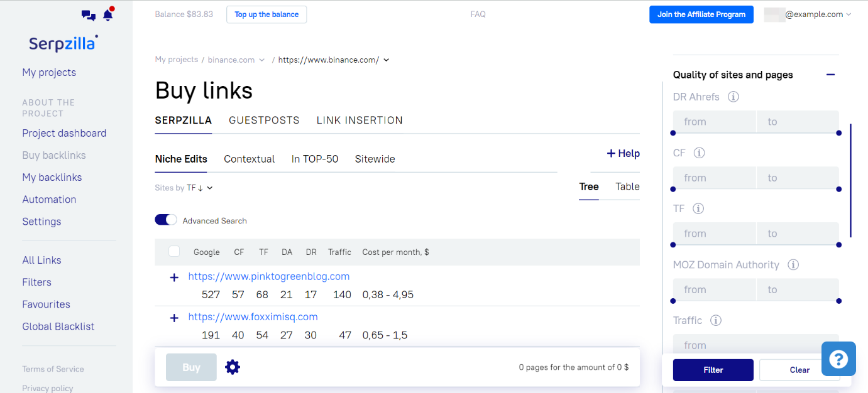The height and width of the screenshot is (393, 868).
Task: Click the CF slider right handle
Action: point(839,189)
